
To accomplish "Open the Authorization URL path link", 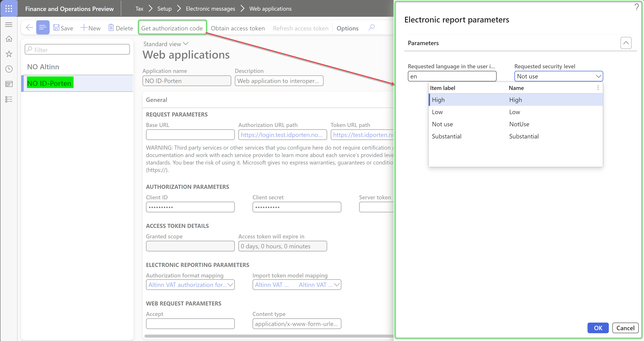I will [x=281, y=135].
